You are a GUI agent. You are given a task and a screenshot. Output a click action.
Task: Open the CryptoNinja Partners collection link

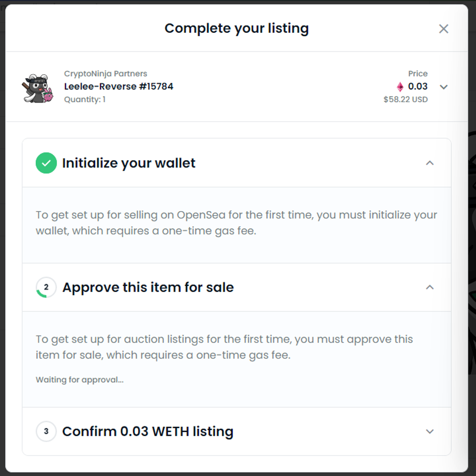105,73
